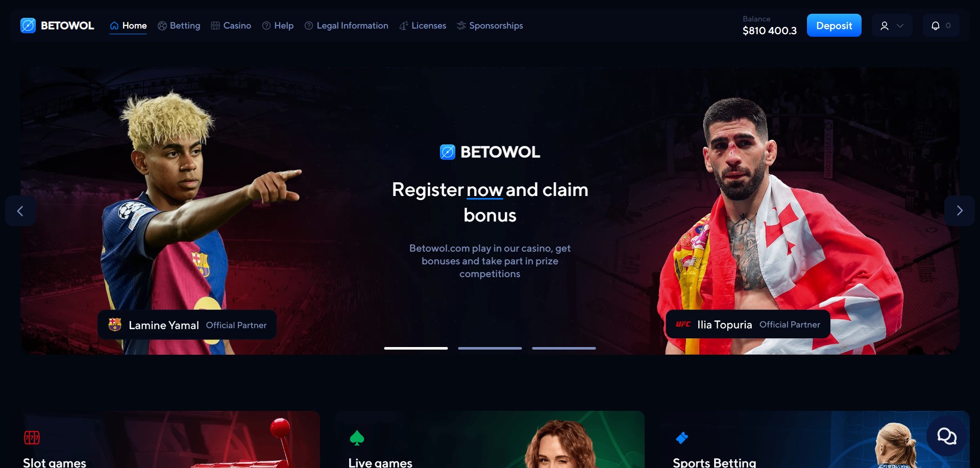The width and height of the screenshot is (980, 468).
Task: Click the BETOWOL logo in header
Action: click(57, 26)
